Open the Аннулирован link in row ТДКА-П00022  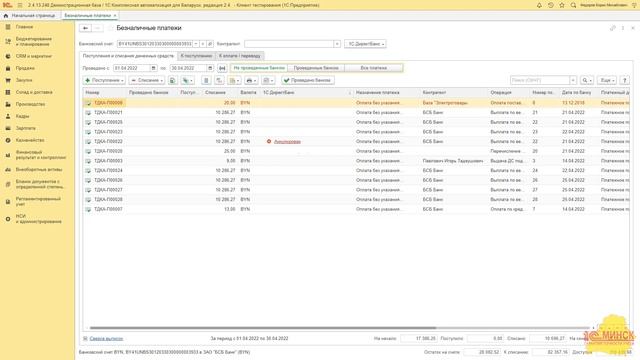pos(287,142)
